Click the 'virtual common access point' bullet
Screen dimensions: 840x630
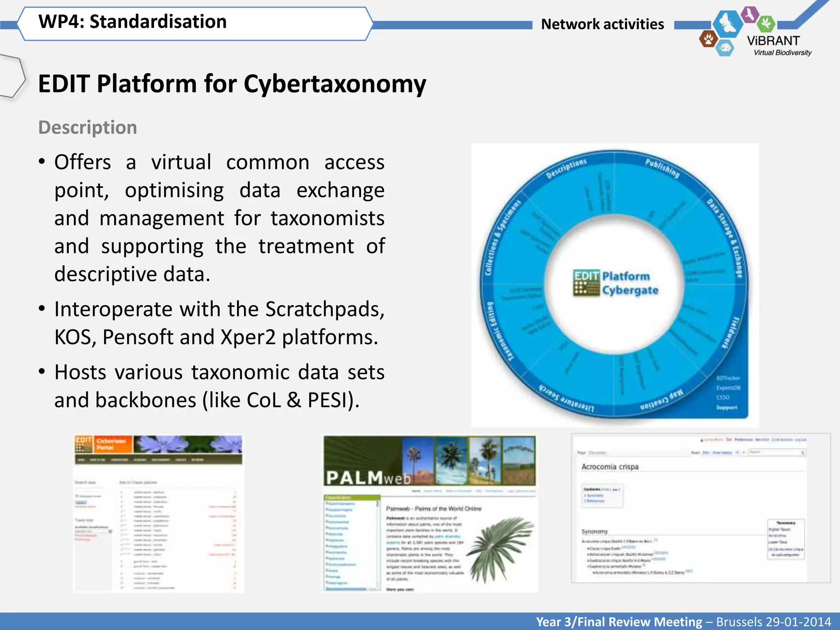(x=219, y=218)
